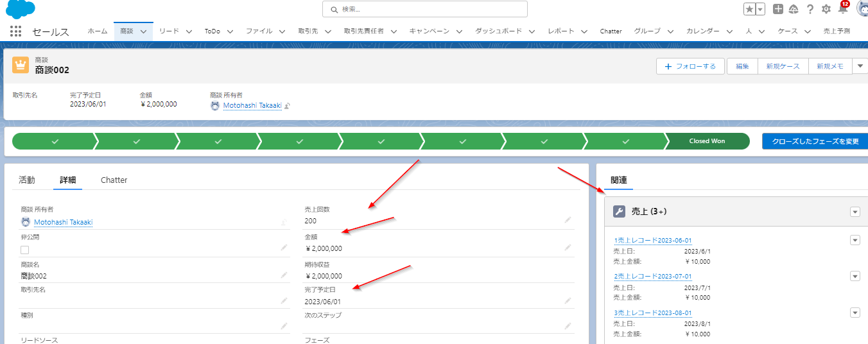This screenshot has height=344, width=868.
Task: Expand the 商談 nav tab dropdown
Action: pyautogui.click(x=144, y=31)
